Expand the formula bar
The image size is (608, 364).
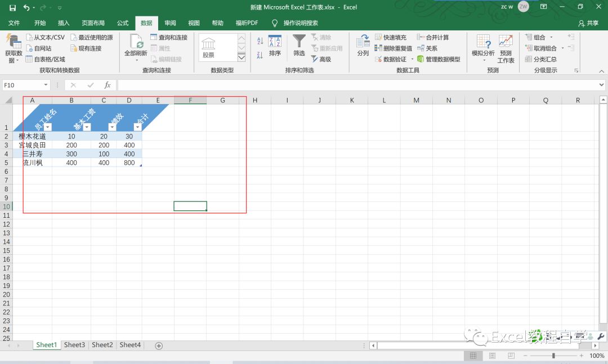[x=601, y=85]
